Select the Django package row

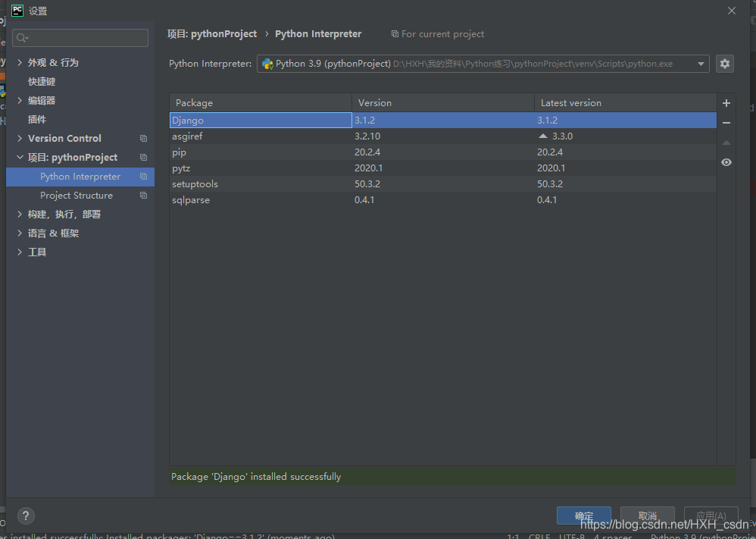pos(443,120)
